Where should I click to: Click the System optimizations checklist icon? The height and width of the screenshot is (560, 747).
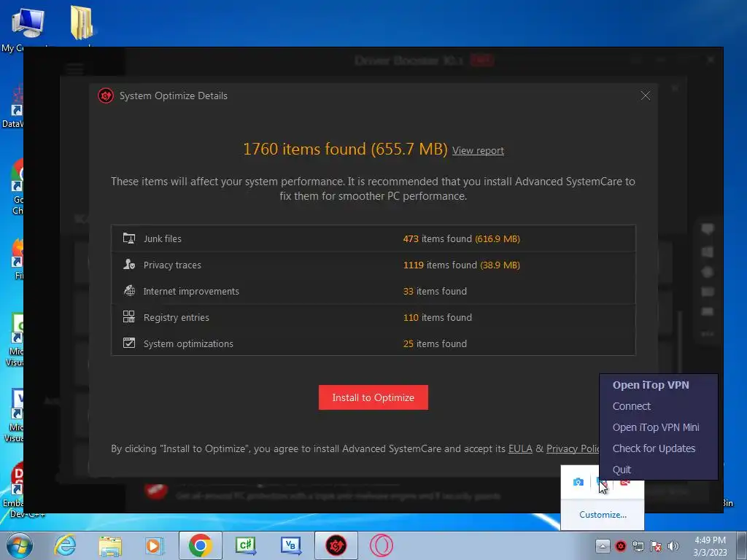(129, 343)
